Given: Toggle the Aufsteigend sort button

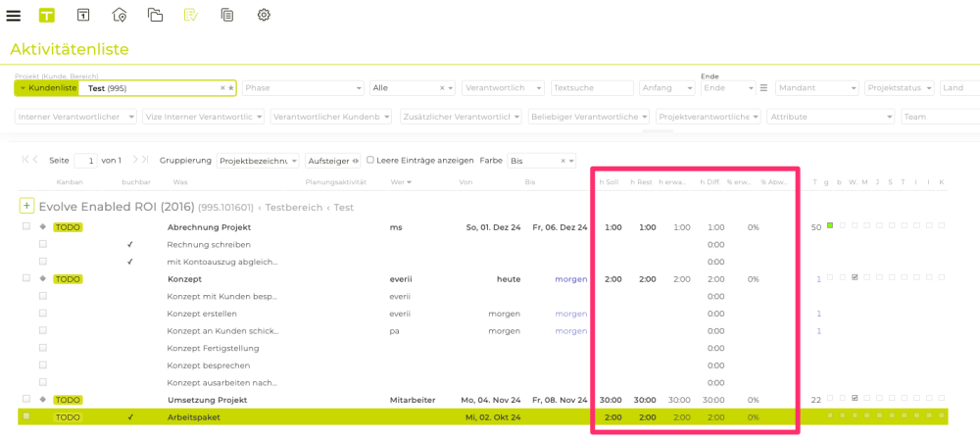Looking at the screenshot, I should [x=333, y=161].
